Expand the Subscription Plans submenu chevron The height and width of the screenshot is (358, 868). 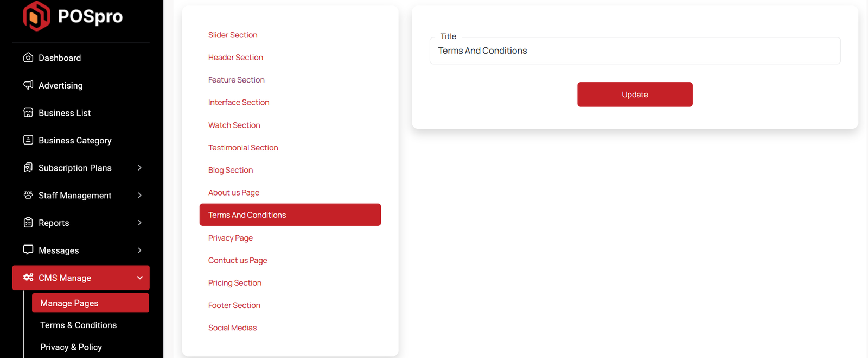point(139,168)
